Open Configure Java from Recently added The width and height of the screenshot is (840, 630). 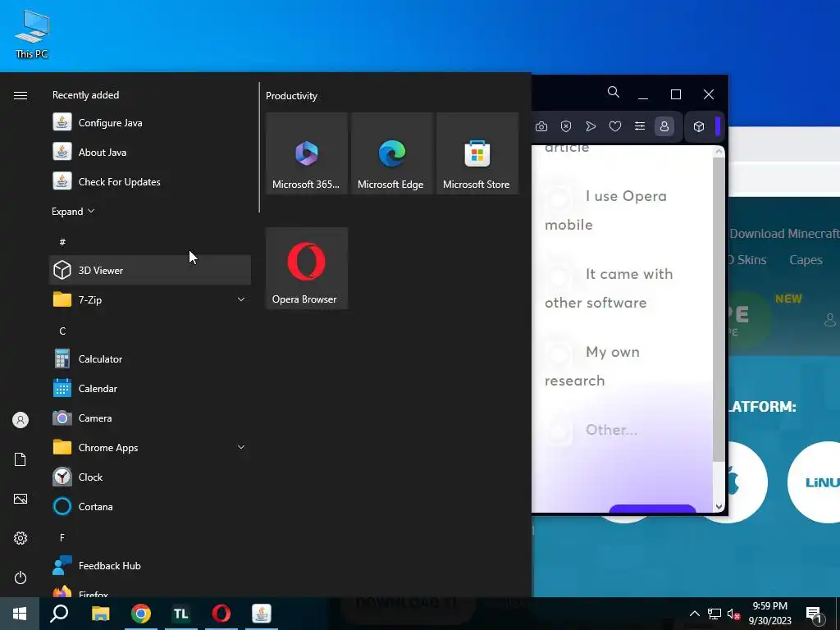point(150,123)
